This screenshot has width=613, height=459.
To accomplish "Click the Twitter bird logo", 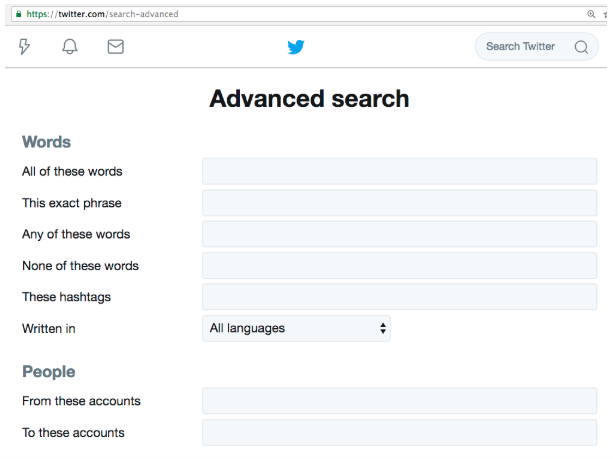I will tap(296, 47).
